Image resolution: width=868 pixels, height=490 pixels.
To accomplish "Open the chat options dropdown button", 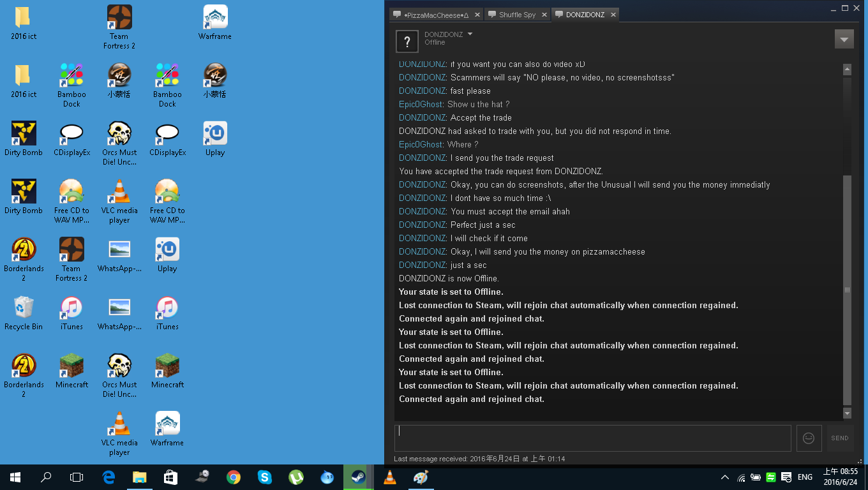I will pos(844,40).
